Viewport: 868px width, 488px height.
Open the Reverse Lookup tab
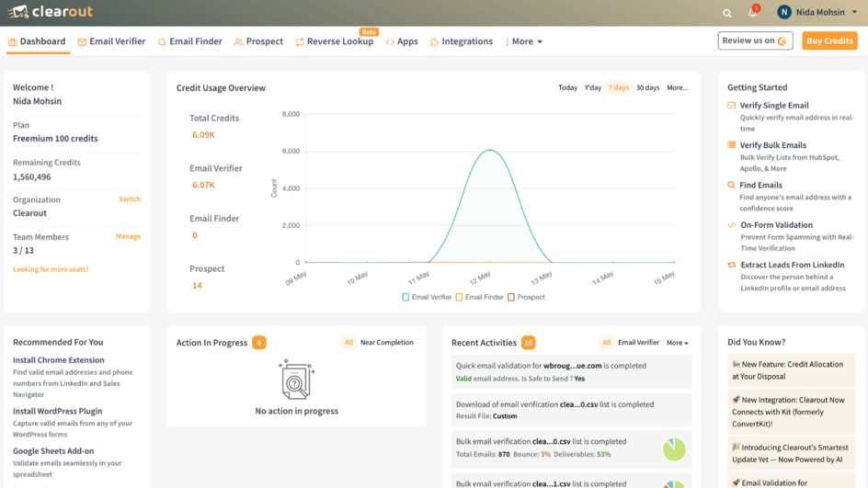(x=335, y=41)
